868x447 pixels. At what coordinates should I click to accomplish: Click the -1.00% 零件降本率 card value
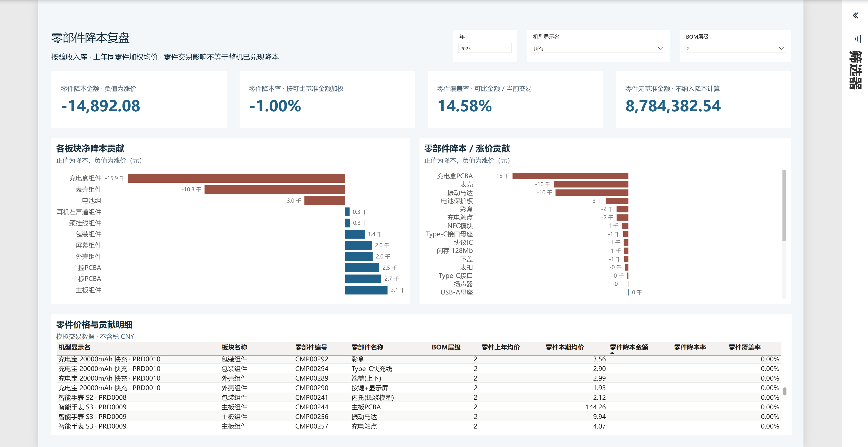click(x=275, y=106)
